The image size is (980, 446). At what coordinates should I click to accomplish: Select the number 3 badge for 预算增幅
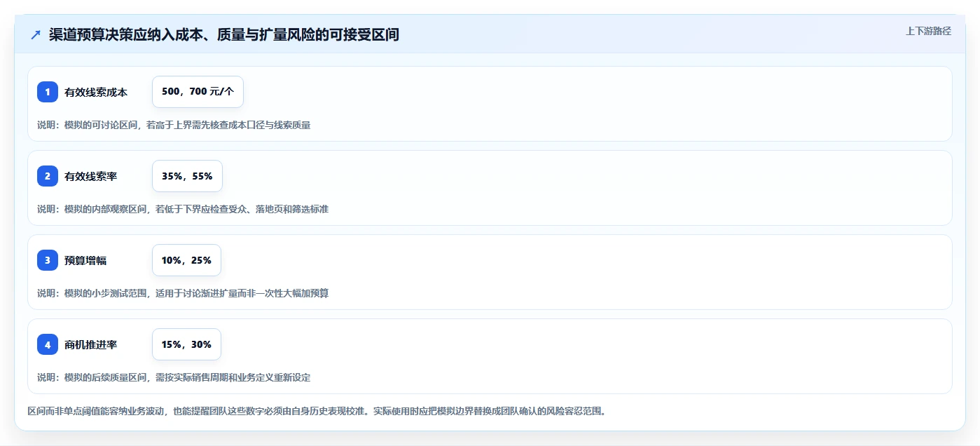(x=48, y=260)
